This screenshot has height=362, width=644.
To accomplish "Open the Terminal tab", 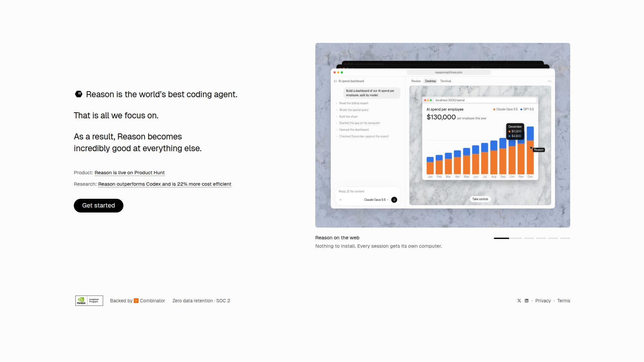I will click(445, 81).
